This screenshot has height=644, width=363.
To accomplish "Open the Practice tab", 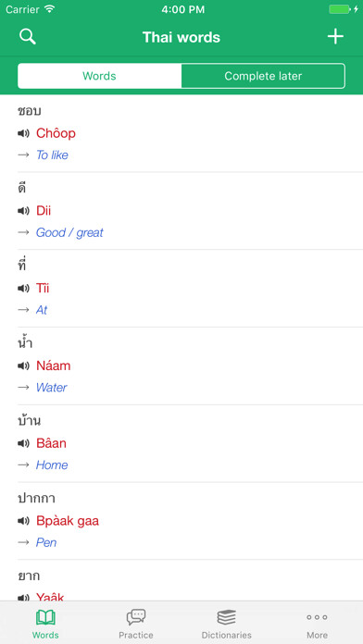I will coord(136,624).
